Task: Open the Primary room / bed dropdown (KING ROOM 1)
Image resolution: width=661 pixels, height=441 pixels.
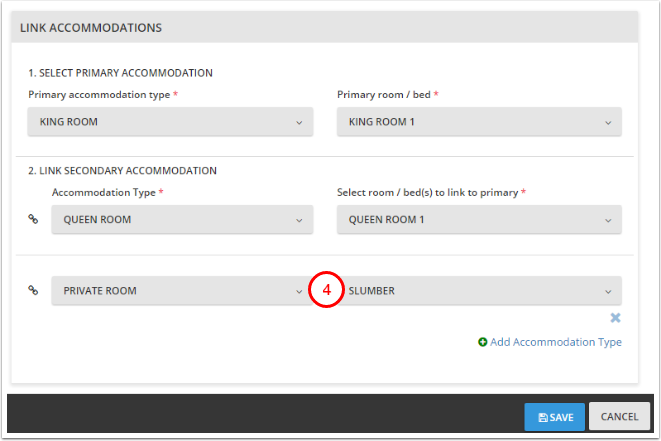Action: tap(479, 122)
